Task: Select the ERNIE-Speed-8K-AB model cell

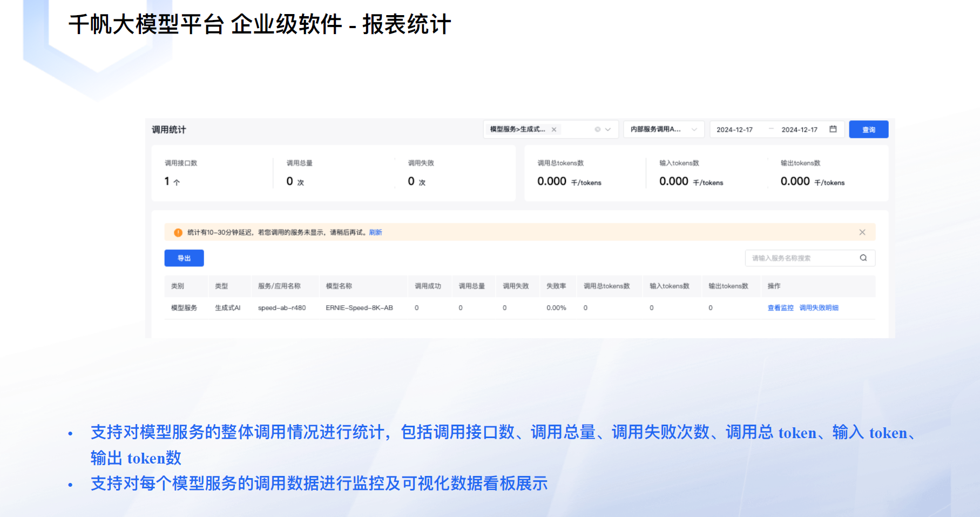Action: coord(359,308)
